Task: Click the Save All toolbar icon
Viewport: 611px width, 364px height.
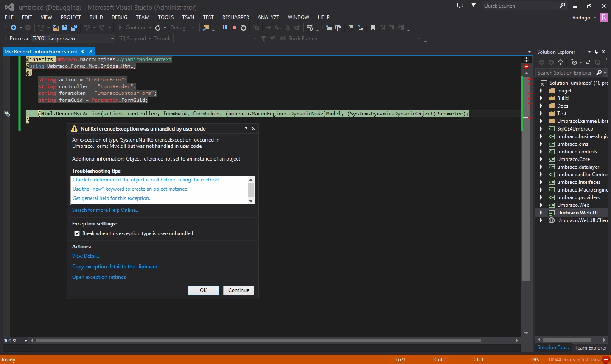Action: coord(74,28)
